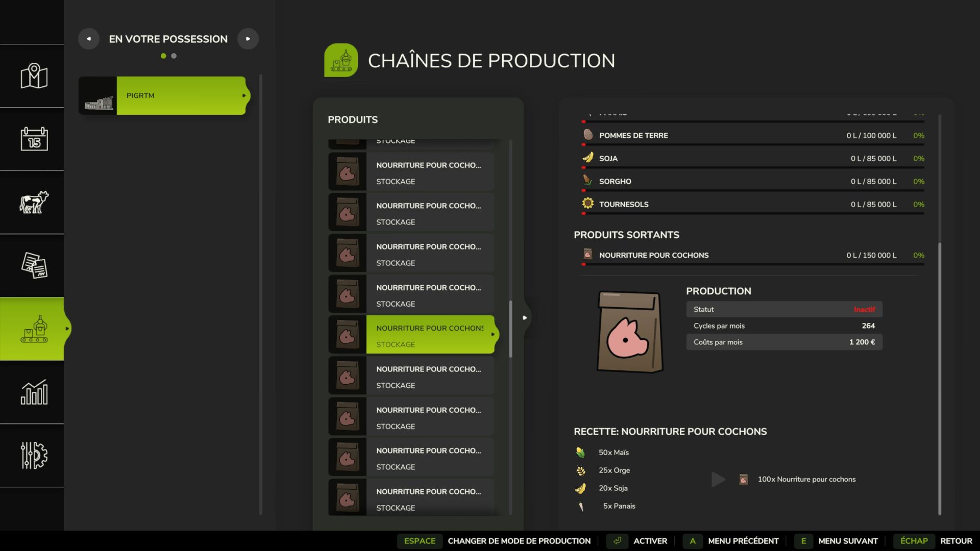
Task: Click previous arrow beside En Votre Possession
Action: pyautogui.click(x=89, y=39)
